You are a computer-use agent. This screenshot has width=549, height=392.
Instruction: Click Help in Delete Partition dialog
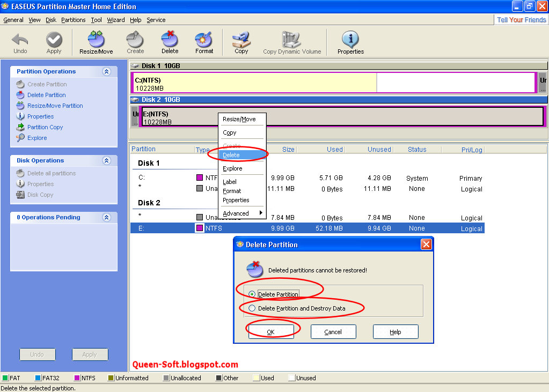[x=396, y=332]
